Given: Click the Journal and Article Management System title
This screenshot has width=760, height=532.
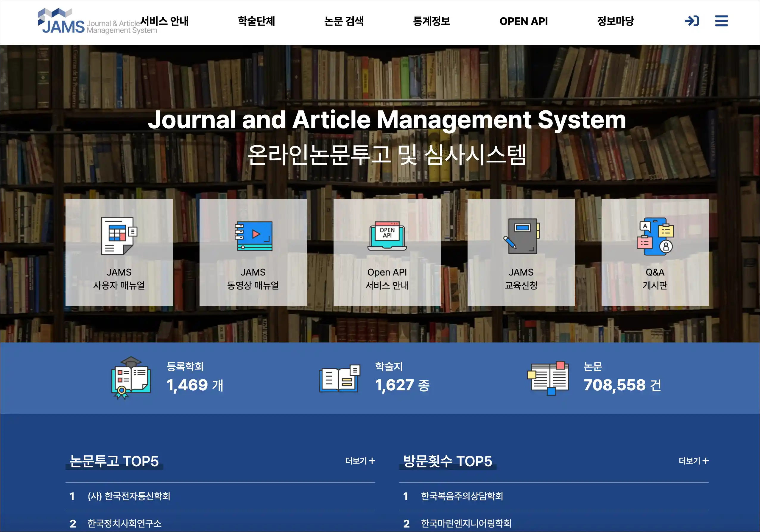Looking at the screenshot, I should pos(387,120).
